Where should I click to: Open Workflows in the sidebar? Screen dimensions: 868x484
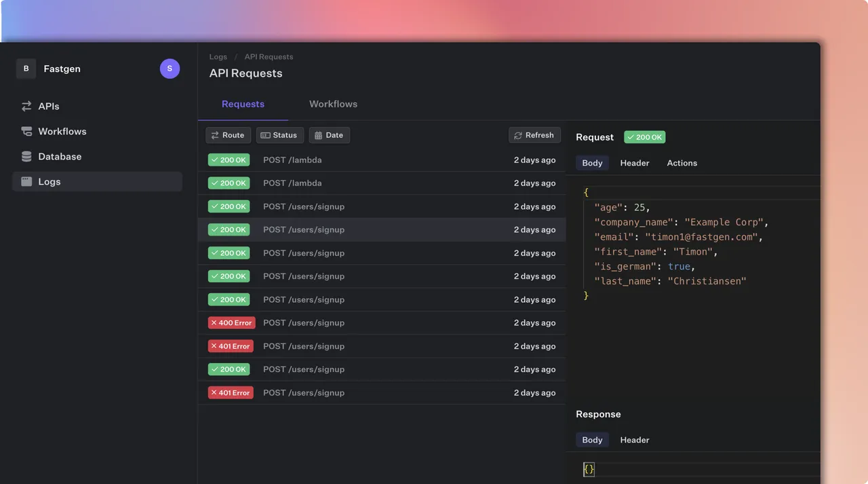pos(97,131)
